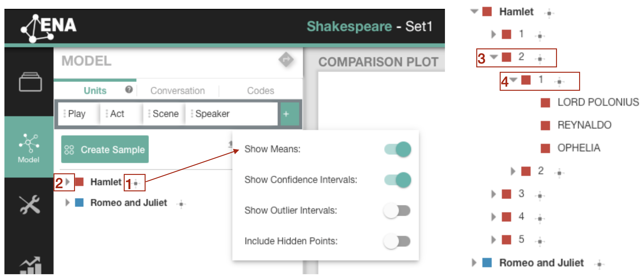Toggle Include Hidden Points on
This screenshot has width=644, height=278.
(x=397, y=241)
